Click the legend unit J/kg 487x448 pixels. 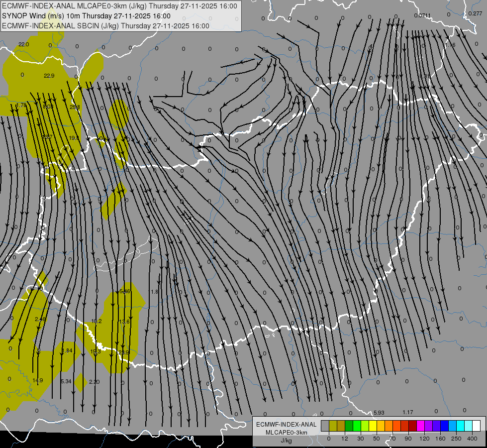pos(287,441)
